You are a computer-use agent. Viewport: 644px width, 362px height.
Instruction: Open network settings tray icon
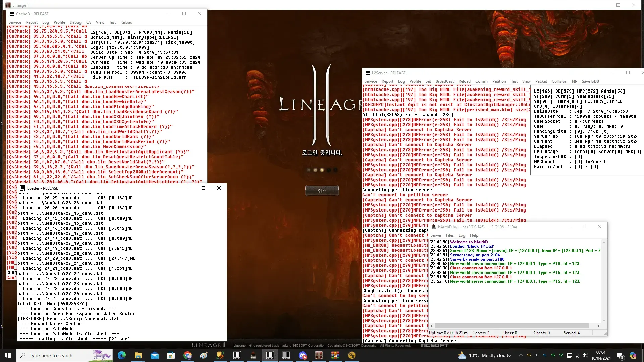tap(569, 355)
